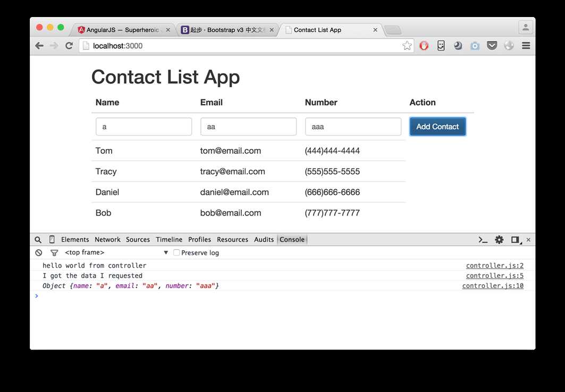Click the number (555)555-5555
565x392 pixels.
coord(332,172)
